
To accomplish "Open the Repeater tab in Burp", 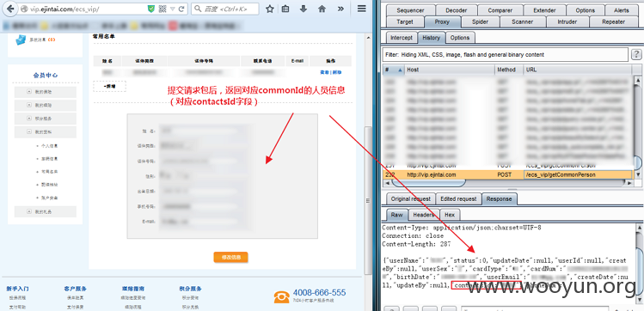I will [613, 21].
